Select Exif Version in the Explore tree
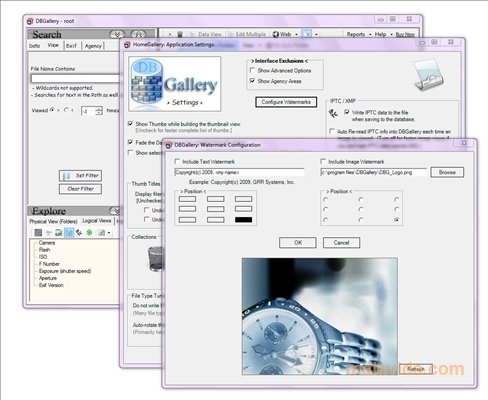This screenshot has height=400, width=488. [x=51, y=285]
